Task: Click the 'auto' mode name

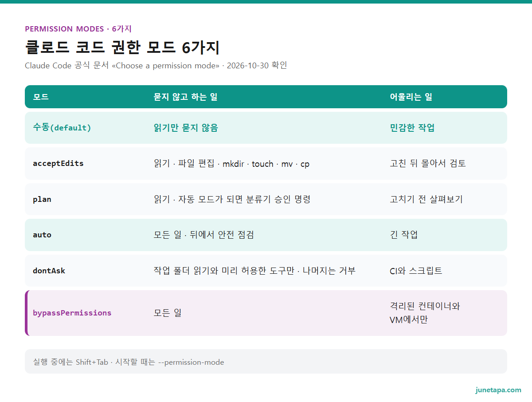Action: (42, 235)
